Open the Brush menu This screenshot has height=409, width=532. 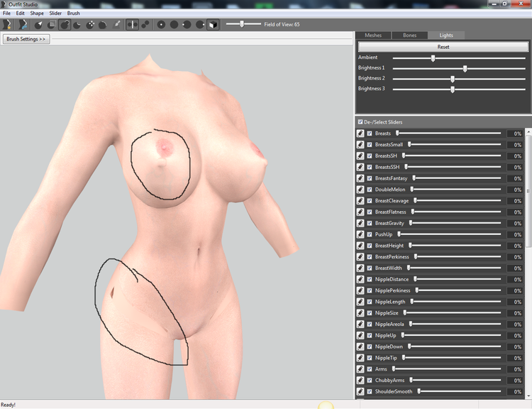pos(73,13)
